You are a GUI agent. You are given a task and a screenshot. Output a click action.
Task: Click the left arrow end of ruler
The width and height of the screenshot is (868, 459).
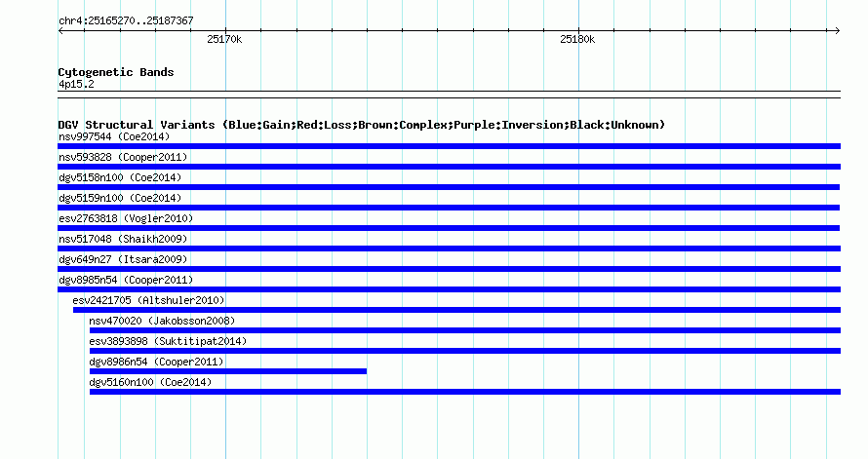coord(60,31)
